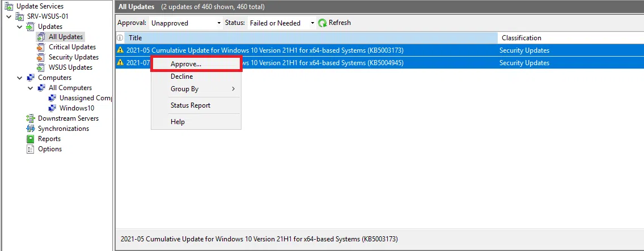Click the Critical Updates icon
Image resolution: width=644 pixels, height=251 pixels.
(41, 47)
